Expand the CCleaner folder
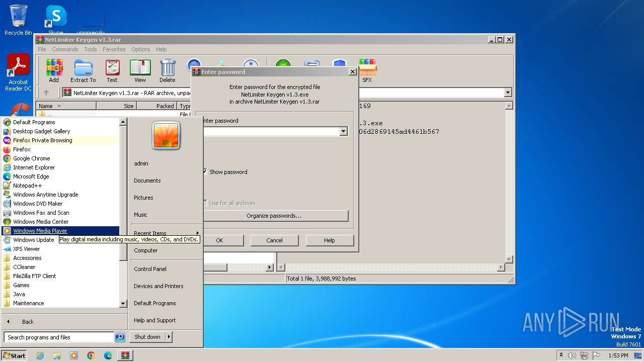Image resolution: width=644 pixels, height=362 pixels. (x=60, y=267)
